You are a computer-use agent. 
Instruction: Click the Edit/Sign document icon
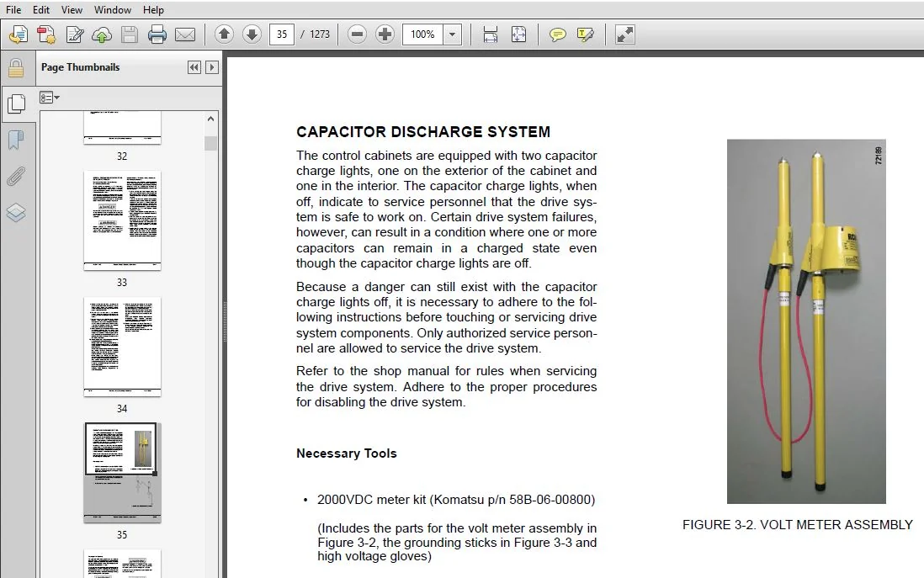75,34
